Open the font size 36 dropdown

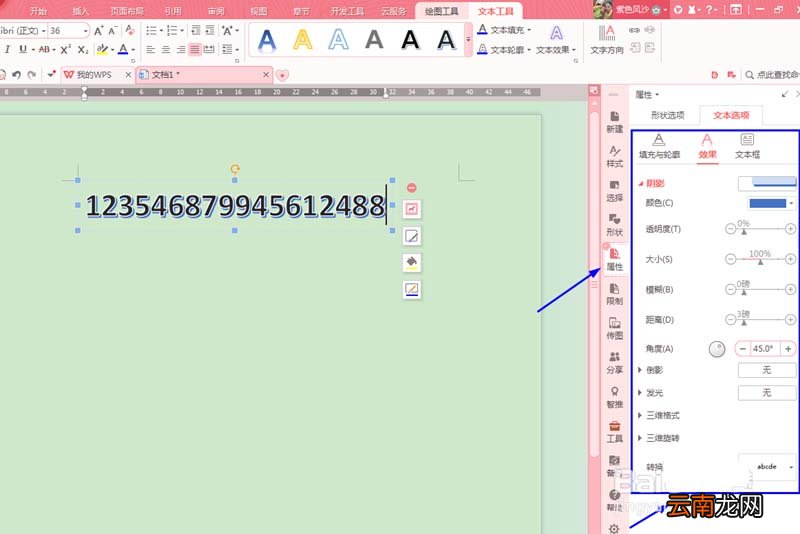(85, 31)
